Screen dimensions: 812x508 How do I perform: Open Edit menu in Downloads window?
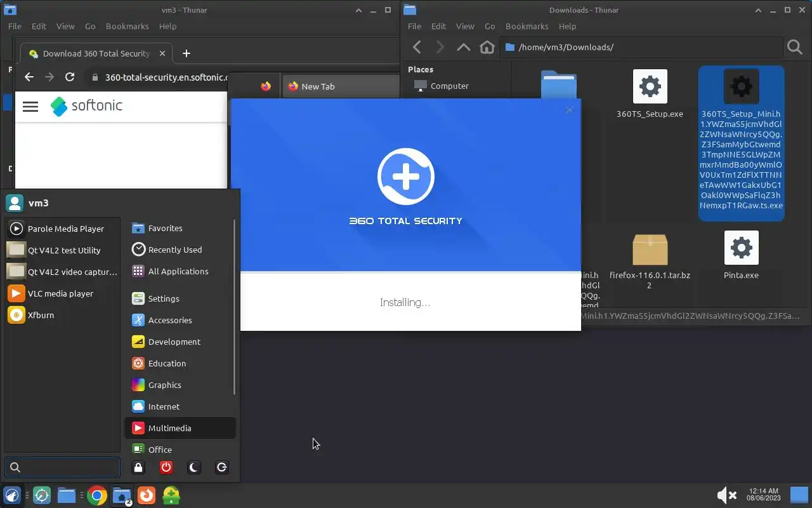(x=438, y=26)
